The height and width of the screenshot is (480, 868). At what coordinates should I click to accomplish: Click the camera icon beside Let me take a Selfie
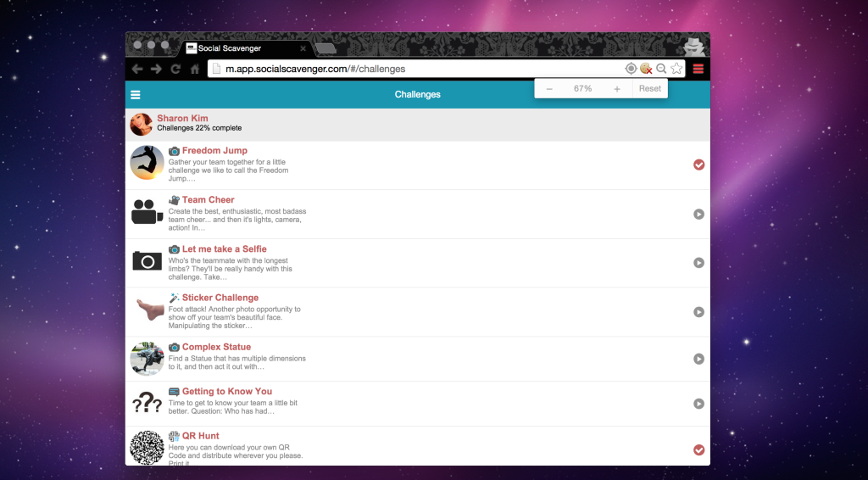(174, 249)
